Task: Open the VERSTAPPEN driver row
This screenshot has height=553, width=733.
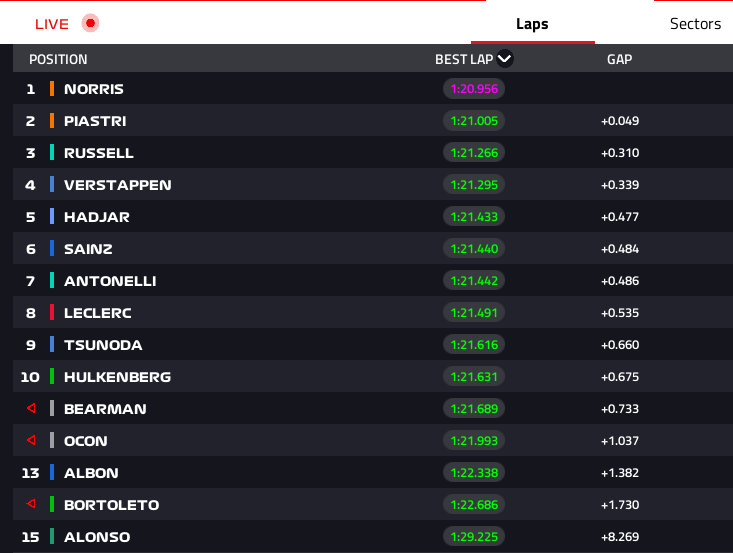Action: 373,185
